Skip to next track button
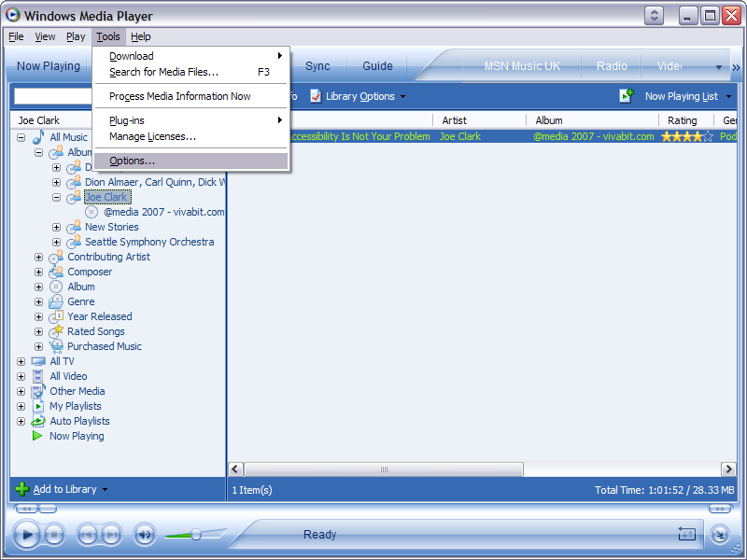 [x=111, y=535]
